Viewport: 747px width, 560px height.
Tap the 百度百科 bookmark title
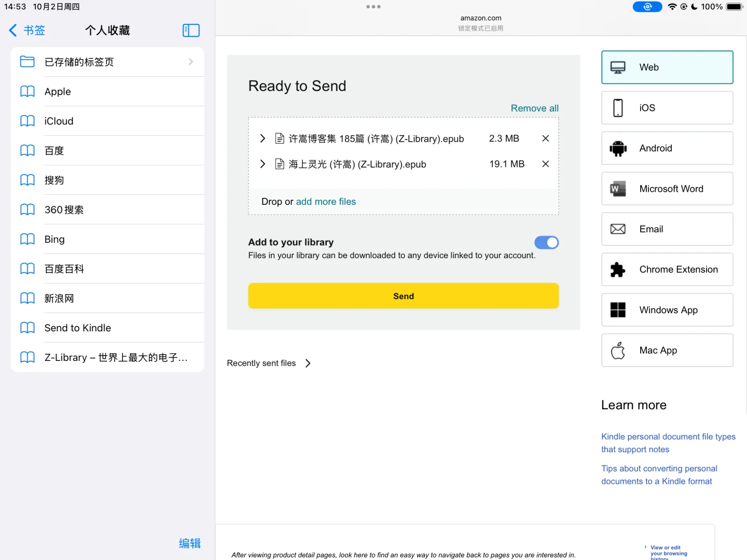point(64,269)
